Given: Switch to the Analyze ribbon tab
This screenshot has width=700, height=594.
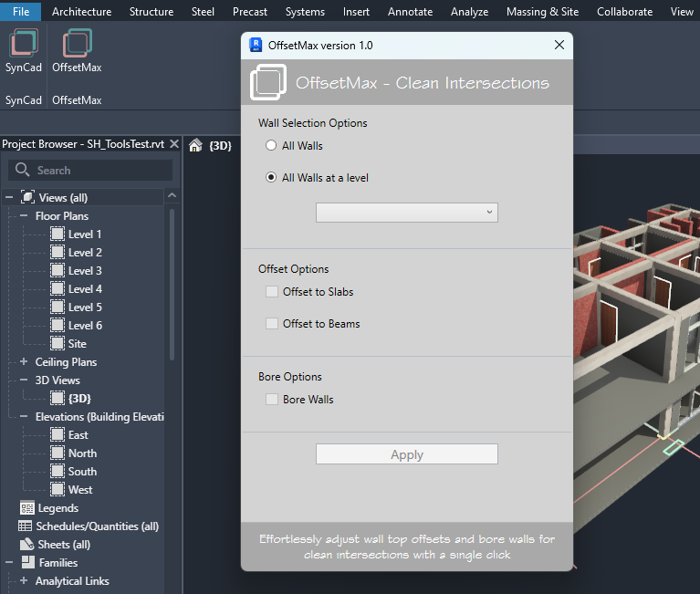Looking at the screenshot, I should click(x=469, y=11).
